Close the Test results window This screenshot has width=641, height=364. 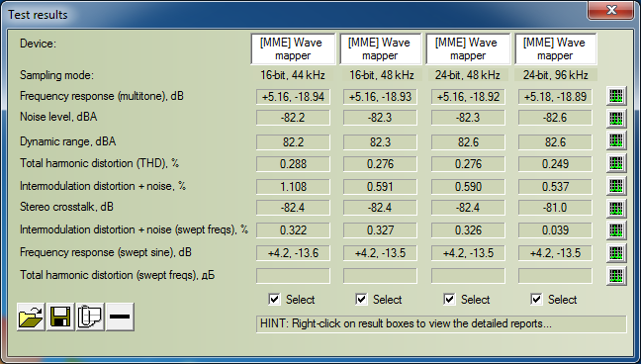coord(611,10)
